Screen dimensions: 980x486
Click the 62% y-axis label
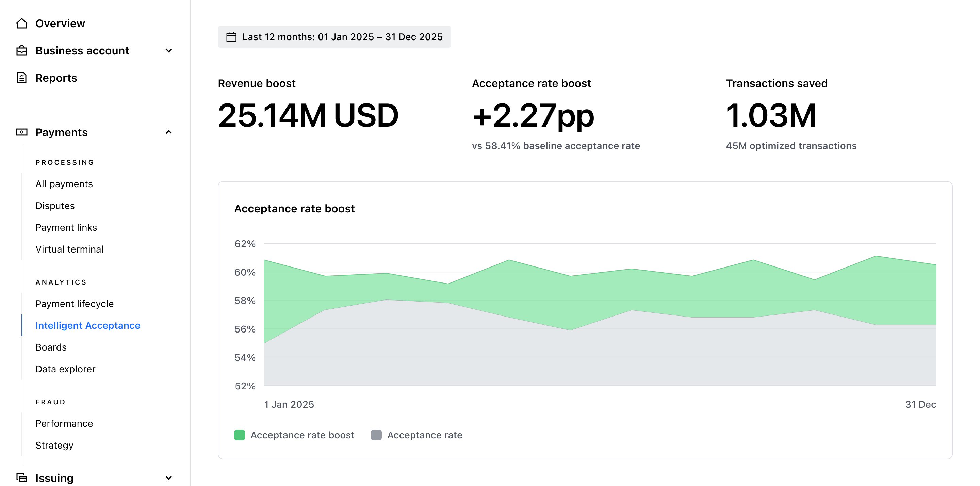(x=245, y=244)
